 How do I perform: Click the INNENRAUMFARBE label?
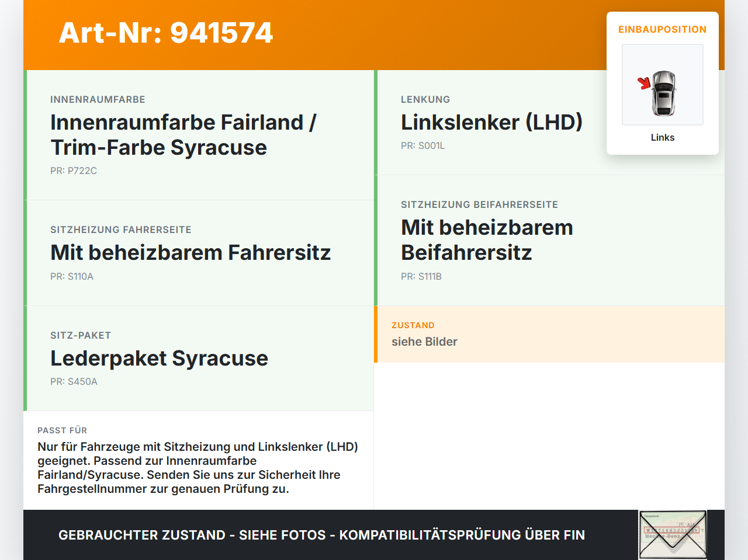(x=98, y=100)
